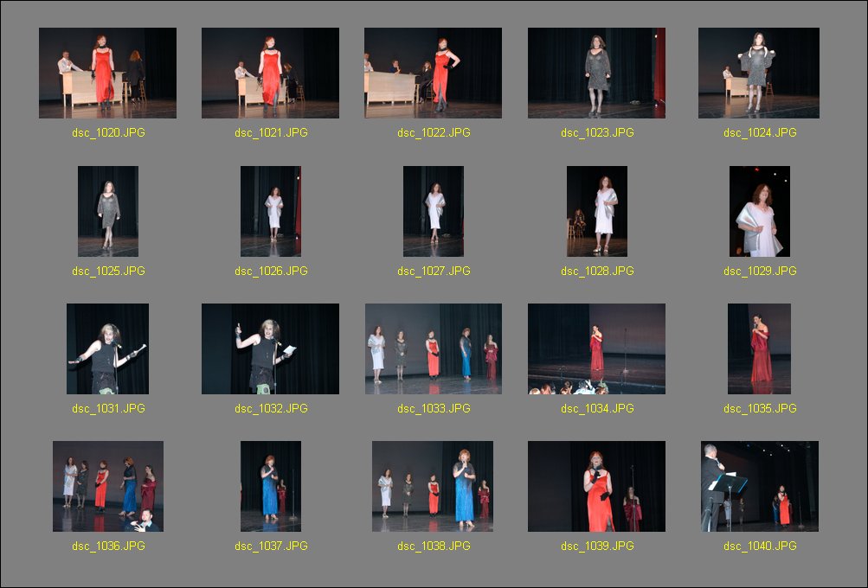
Task: Open the thumbnail above dsc_1032.JPG
Action: [x=270, y=349]
